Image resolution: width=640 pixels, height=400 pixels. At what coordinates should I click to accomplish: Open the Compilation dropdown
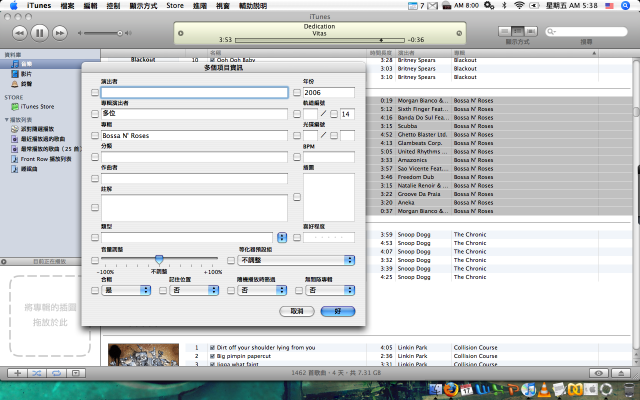pos(126,290)
